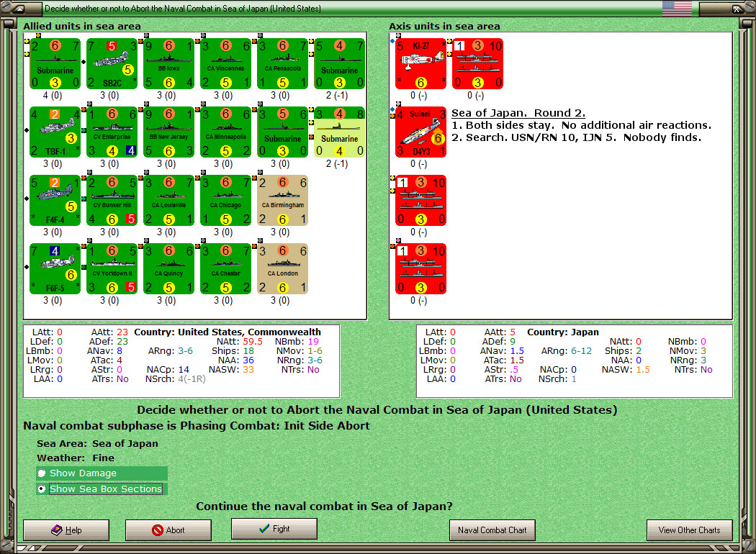Select the F6F-5 fighter counter

tap(55, 269)
